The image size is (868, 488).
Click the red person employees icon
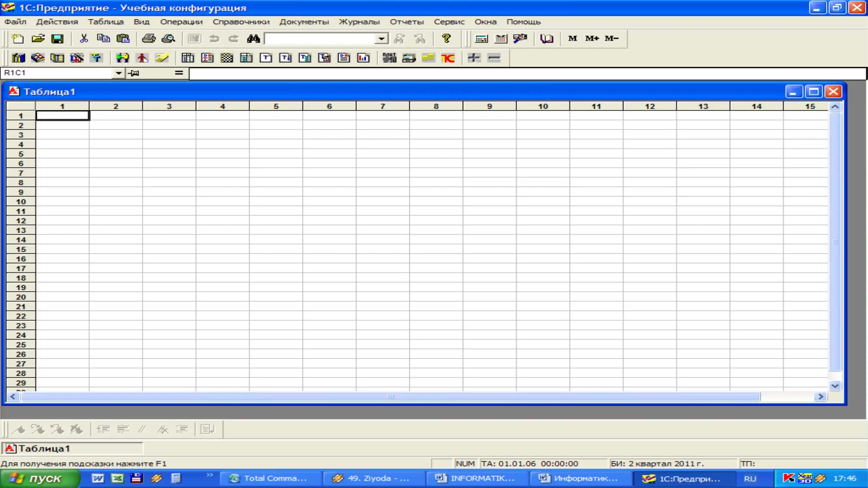coord(142,58)
